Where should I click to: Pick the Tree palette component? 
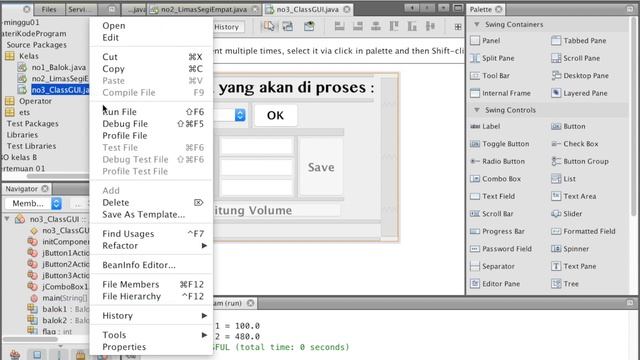(x=565, y=284)
